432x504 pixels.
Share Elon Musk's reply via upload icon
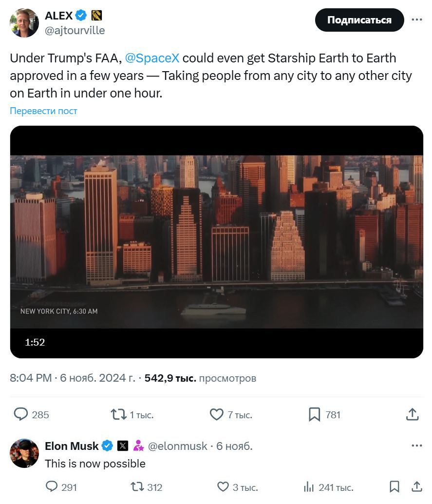pyautogui.click(x=417, y=486)
